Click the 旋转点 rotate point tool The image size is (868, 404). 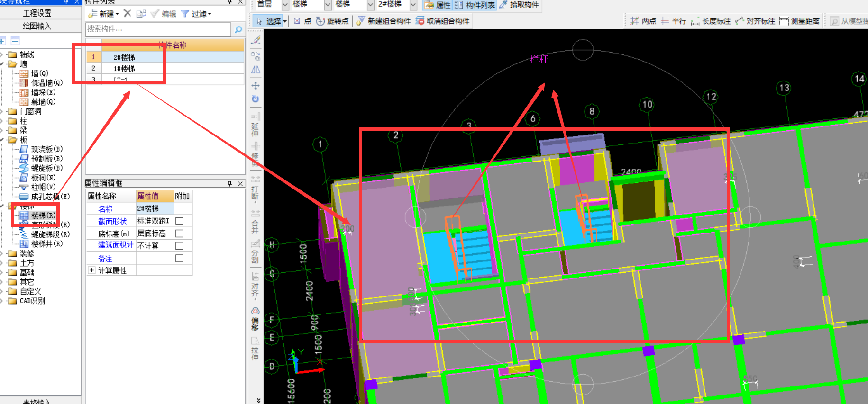click(332, 21)
